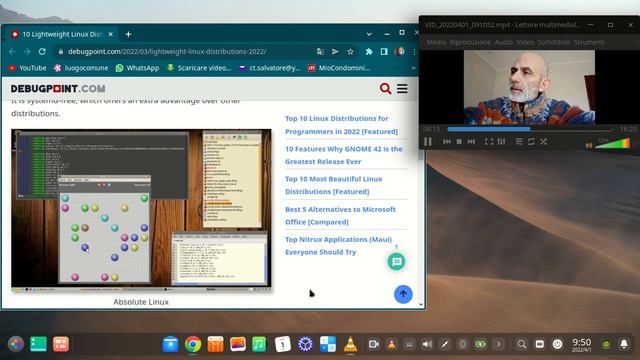Click volume speaker icon in tray
This screenshot has height=360, width=640.
tap(427, 344)
